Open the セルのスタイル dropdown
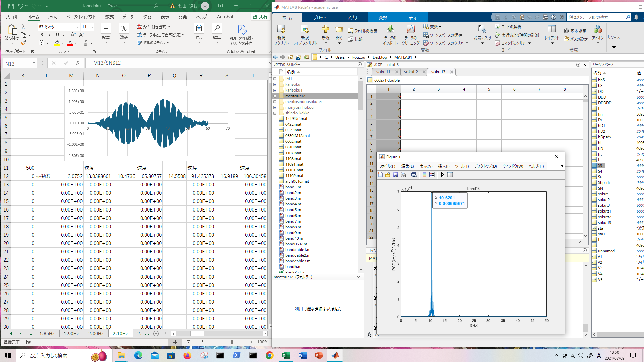 click(153, 43)
